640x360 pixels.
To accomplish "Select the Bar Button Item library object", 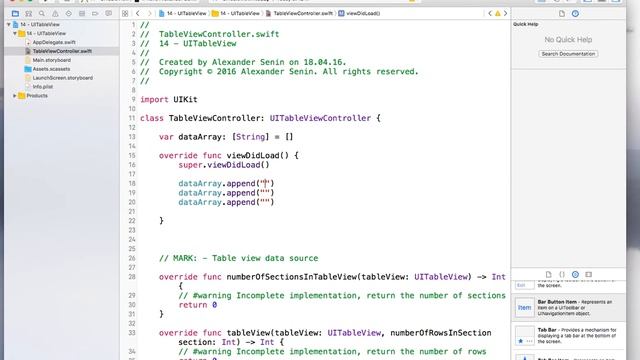I will tap(568, 307).
